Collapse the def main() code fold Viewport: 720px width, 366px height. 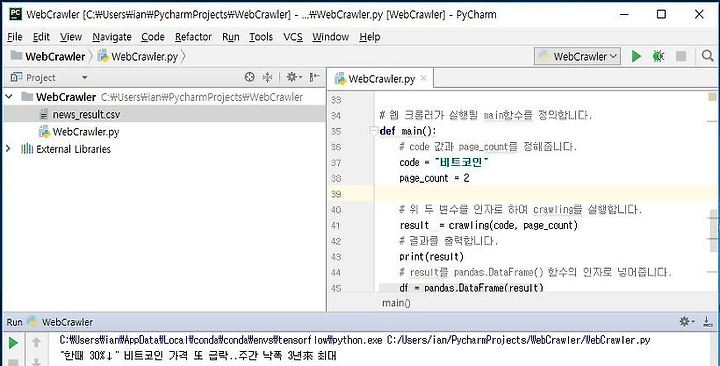(373, 131)
